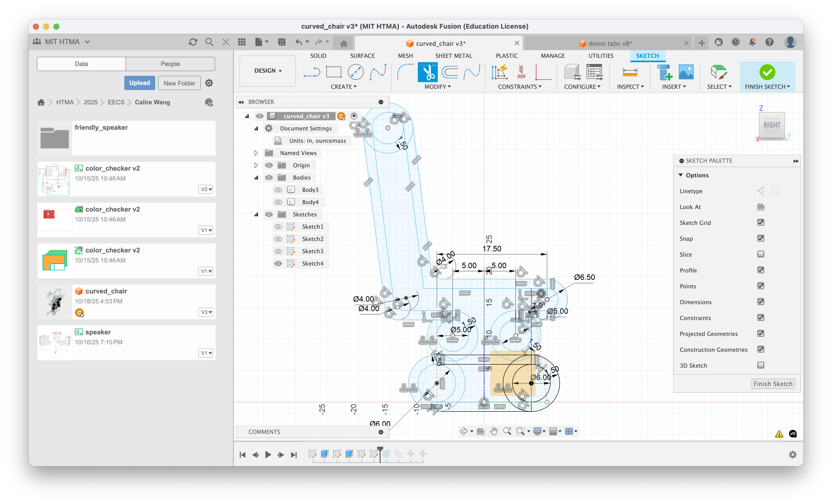Click the Measure ruler icon

click(x=630, y=72)
